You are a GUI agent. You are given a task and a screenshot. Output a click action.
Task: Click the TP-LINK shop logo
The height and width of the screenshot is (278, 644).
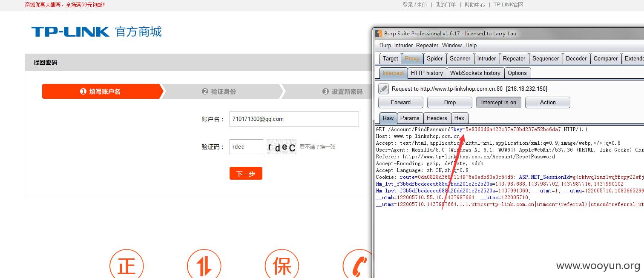coord(97,32)
